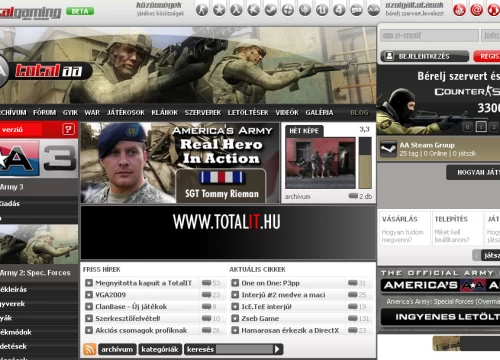
Task: Click the article icon beside Zseb Game
Action: tap(235, 318)
